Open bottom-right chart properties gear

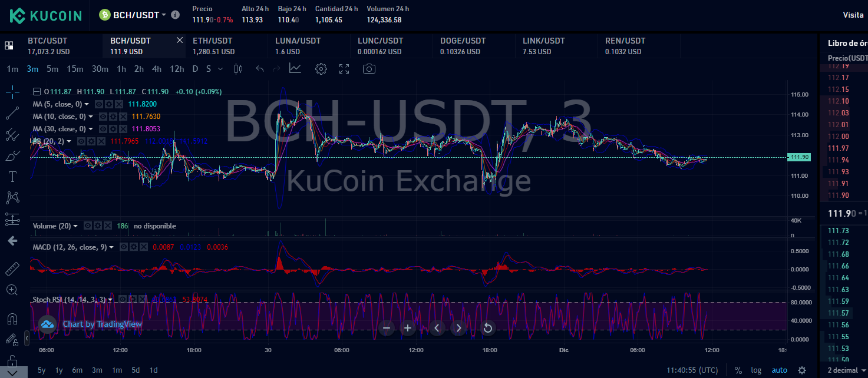pos(802,370)
